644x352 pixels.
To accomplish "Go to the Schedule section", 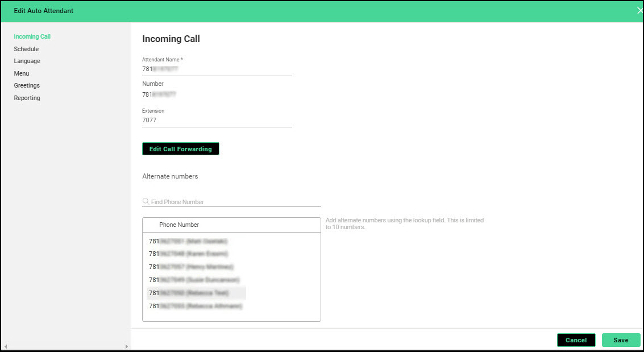I will (26, 49).
